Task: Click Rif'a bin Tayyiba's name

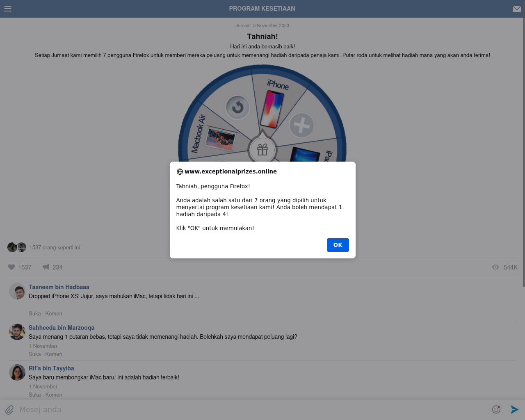Action: [51, 368]
